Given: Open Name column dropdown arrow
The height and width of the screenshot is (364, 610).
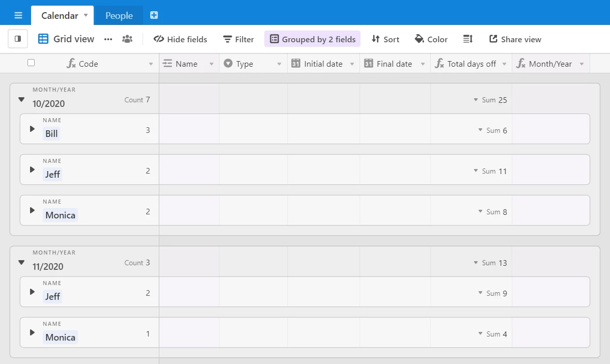Looking at the screenshot, I should click(x=212, y=64).
